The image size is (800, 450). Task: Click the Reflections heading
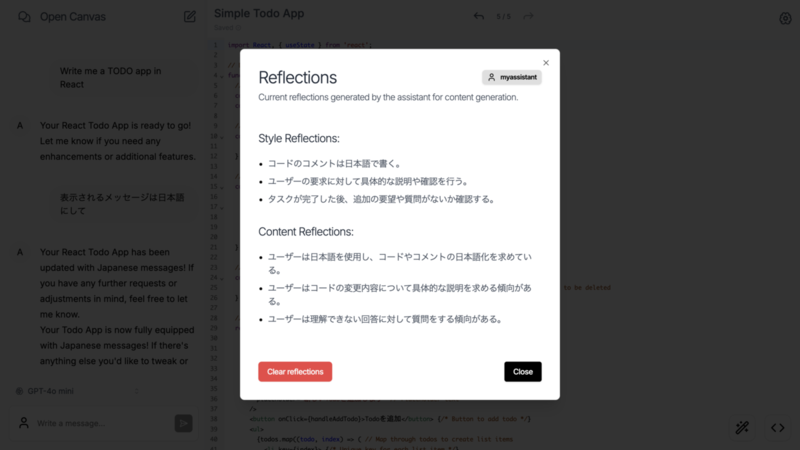coord(297,78)
